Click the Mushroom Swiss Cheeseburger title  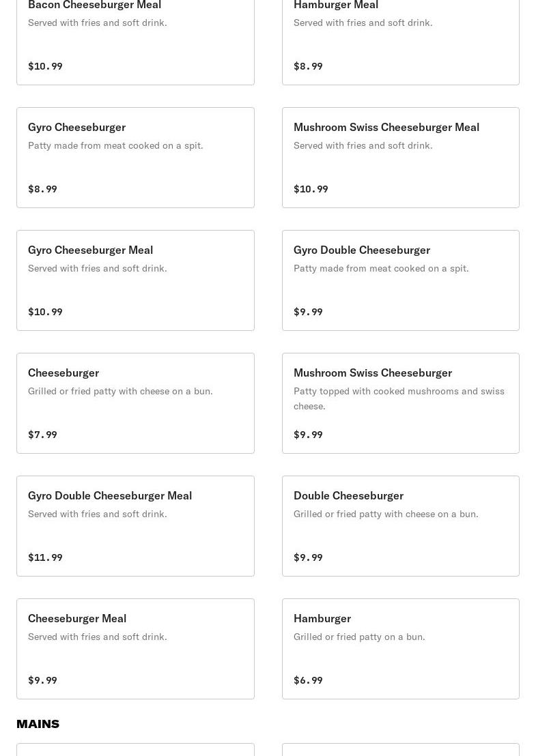pos(372,373)
